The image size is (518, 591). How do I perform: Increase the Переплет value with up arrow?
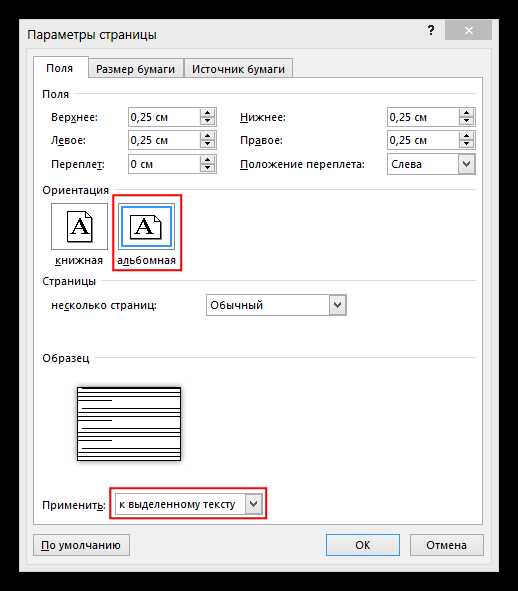[x=208, y=159]
